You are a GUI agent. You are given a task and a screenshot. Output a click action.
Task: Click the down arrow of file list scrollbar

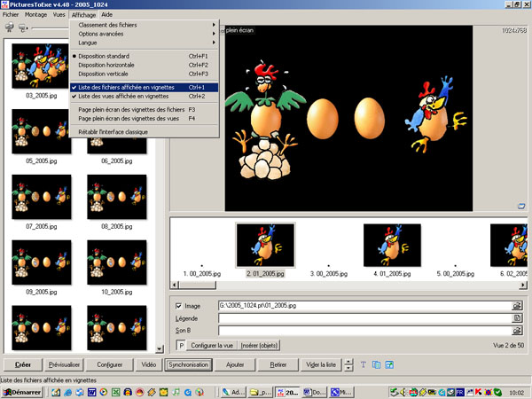click(x=160, y=348)
